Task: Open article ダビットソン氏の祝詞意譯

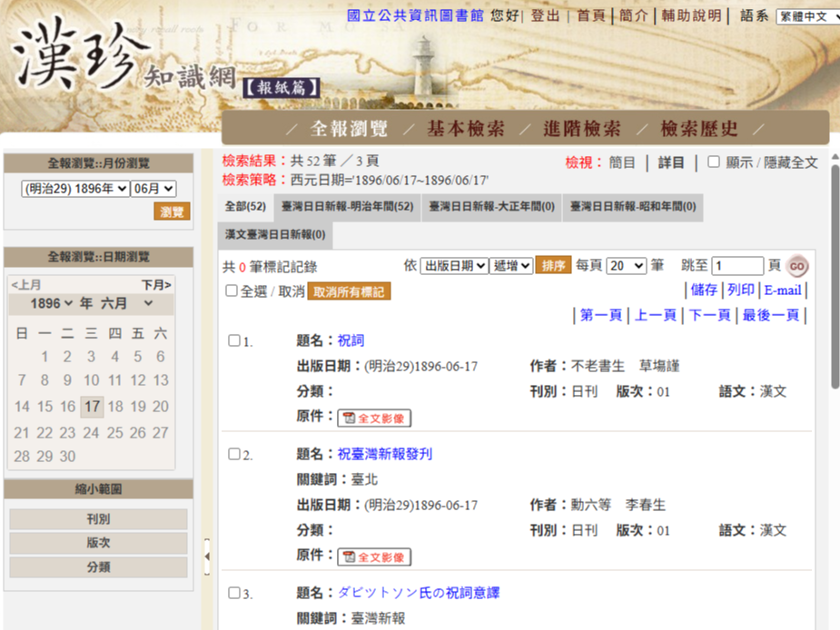Action: pos(419,593)
